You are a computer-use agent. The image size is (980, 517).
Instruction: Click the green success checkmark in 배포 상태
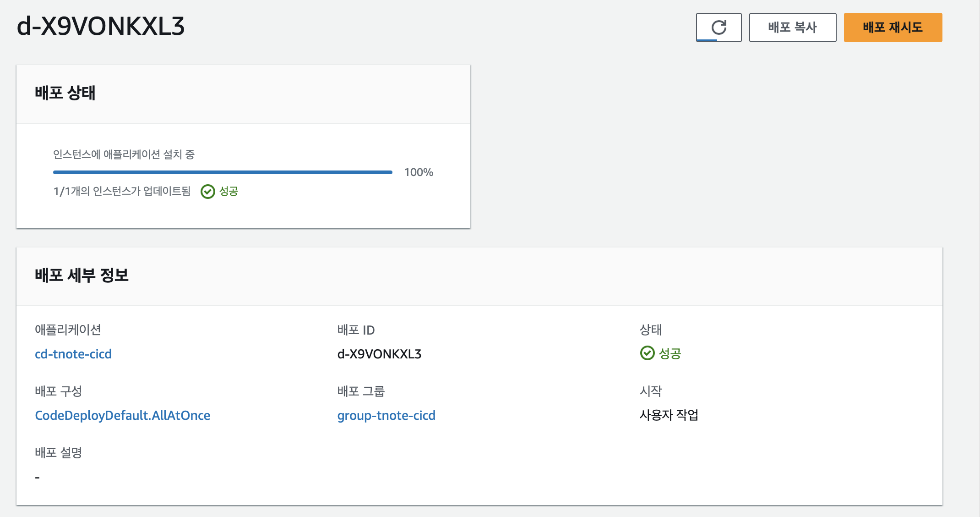click(208, 192)
